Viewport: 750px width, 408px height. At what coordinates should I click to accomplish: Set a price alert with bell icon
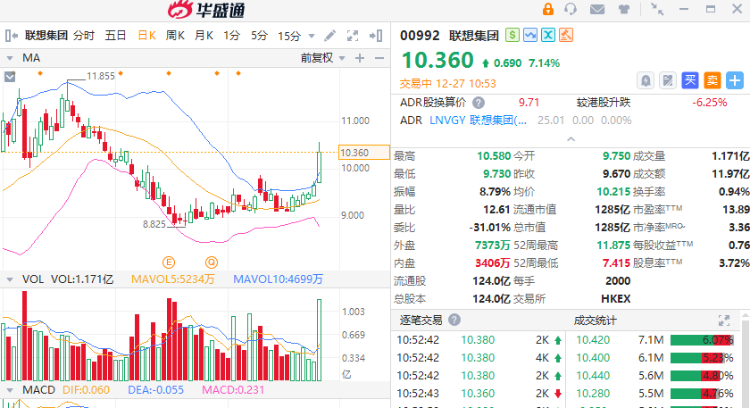click(x=645, y=80)
